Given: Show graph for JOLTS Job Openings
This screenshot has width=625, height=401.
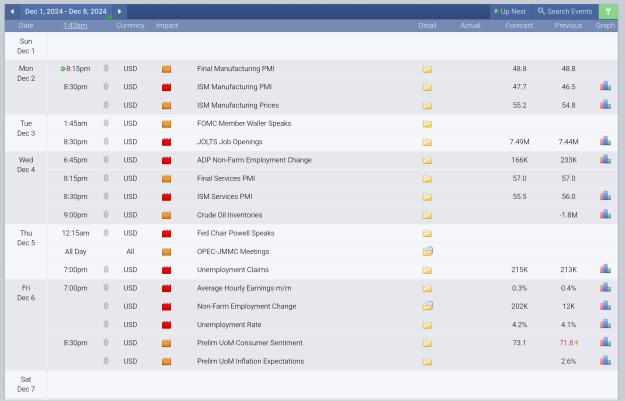Looking at the screenshot, I should coord(605,141).
